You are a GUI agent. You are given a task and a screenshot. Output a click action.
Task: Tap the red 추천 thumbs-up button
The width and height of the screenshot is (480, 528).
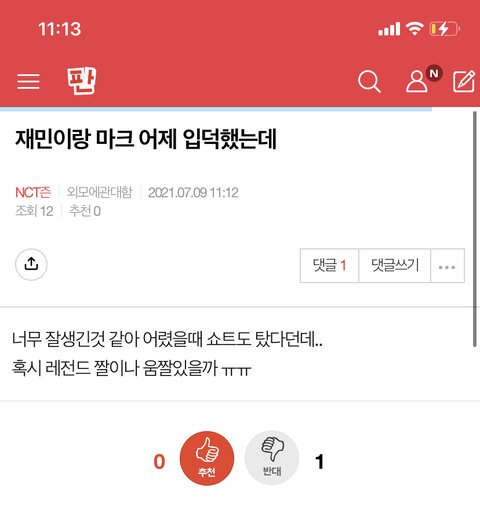coord(207,458)
